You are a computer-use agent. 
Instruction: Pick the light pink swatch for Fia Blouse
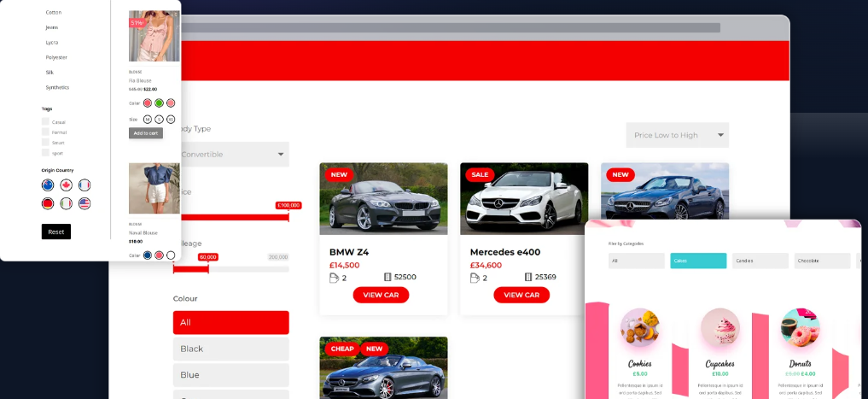(x=171, y=103)
